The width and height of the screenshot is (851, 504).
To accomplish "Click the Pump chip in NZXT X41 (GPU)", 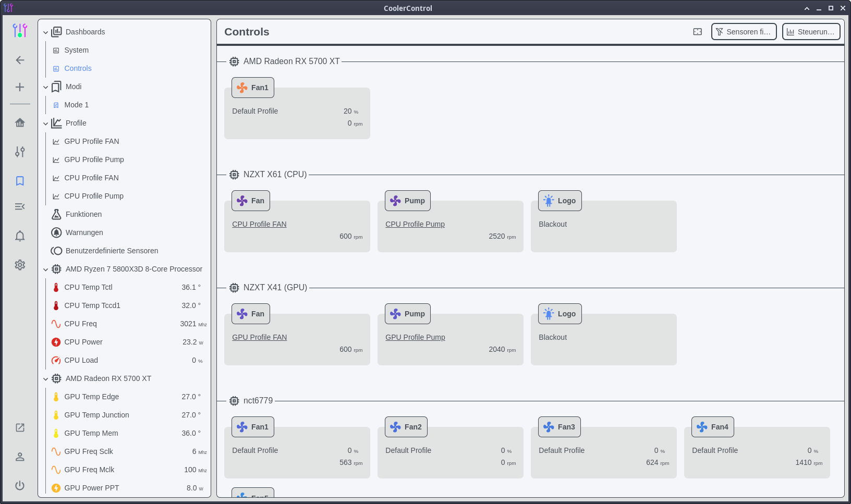I will coord(408,314).
